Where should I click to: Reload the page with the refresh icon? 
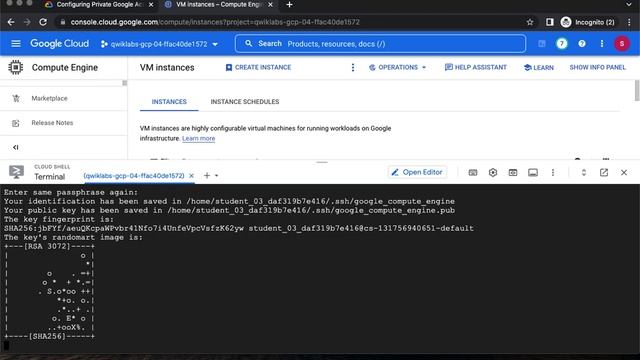tap(43, 22)
